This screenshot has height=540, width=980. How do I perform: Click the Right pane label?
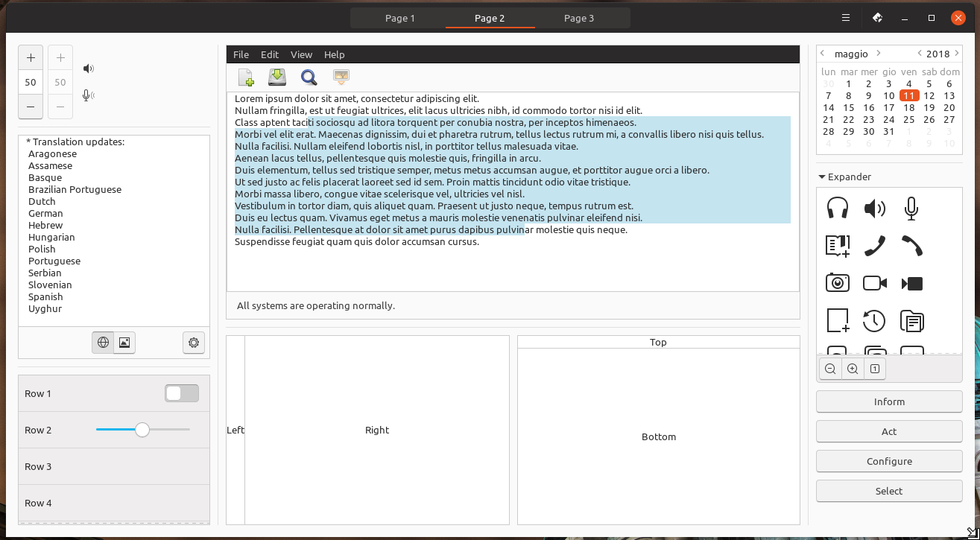click(377, 430)
